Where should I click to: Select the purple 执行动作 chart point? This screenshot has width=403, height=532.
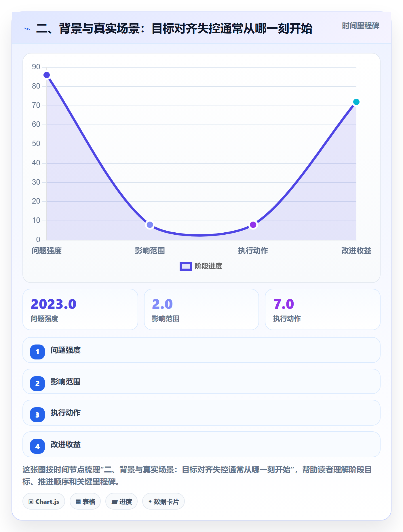point(253,225)
